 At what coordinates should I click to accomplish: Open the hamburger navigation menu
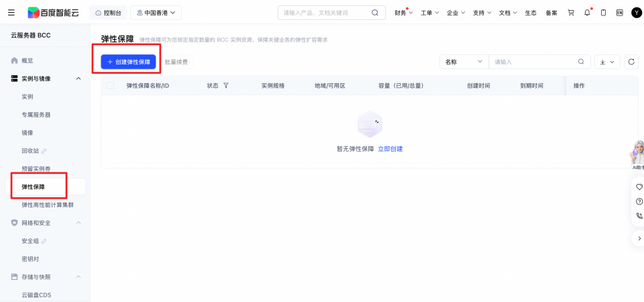point(11,13)
